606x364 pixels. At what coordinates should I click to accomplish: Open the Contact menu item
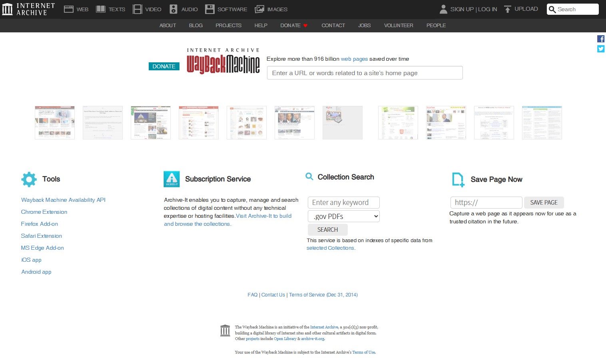point(333,26)
